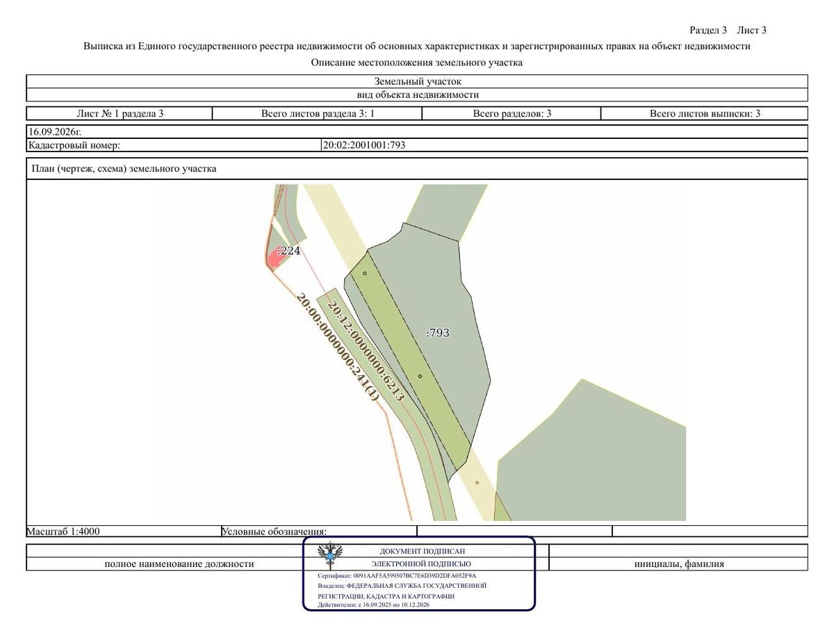Click the "инициалы, фамилия" caption
This screenshot has width=834, height=644.
click(x=679, y=563)
